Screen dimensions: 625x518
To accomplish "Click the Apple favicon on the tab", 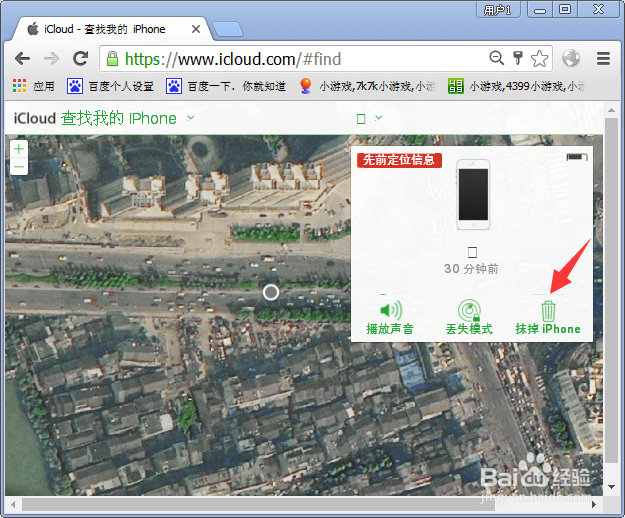I will [33, 29].
